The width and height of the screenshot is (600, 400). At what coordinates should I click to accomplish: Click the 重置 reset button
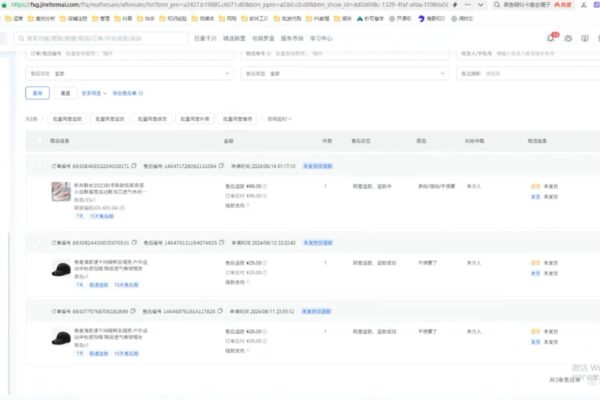pyautogui.click(x=66, y=93)
